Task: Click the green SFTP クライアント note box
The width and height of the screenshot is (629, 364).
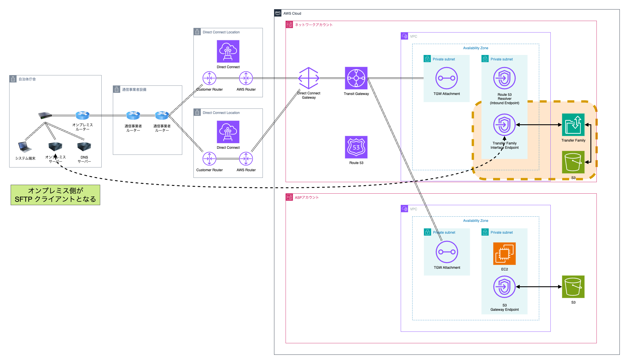Action: [x=55, y=195]
